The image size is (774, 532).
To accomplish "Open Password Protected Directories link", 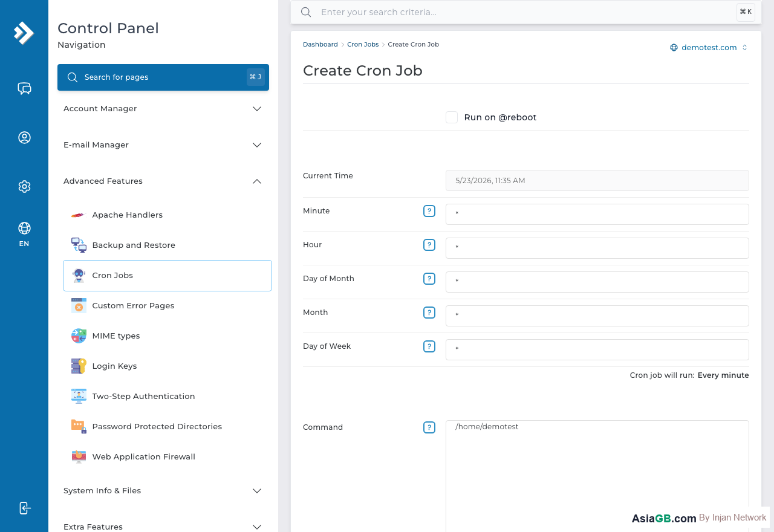I will pyautogui.click(x=167, y=427).
